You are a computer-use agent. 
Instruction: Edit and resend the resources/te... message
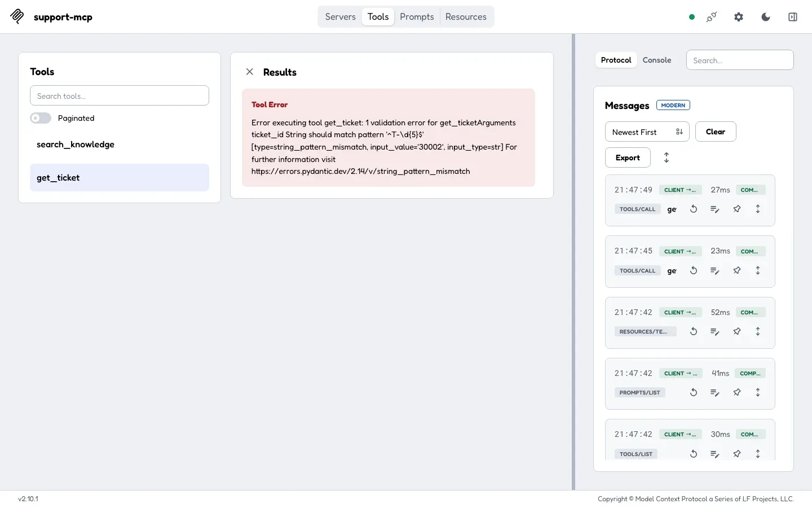(x=715, y=331)
